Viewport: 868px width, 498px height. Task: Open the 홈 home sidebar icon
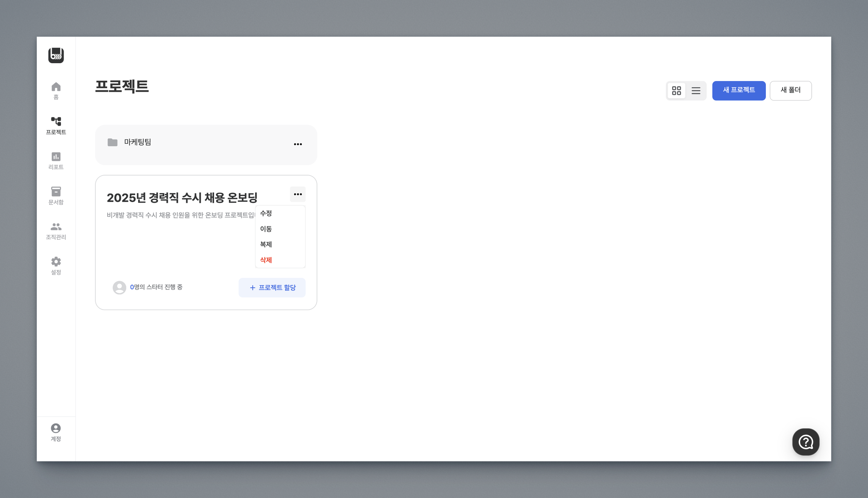tap(56, 87)
